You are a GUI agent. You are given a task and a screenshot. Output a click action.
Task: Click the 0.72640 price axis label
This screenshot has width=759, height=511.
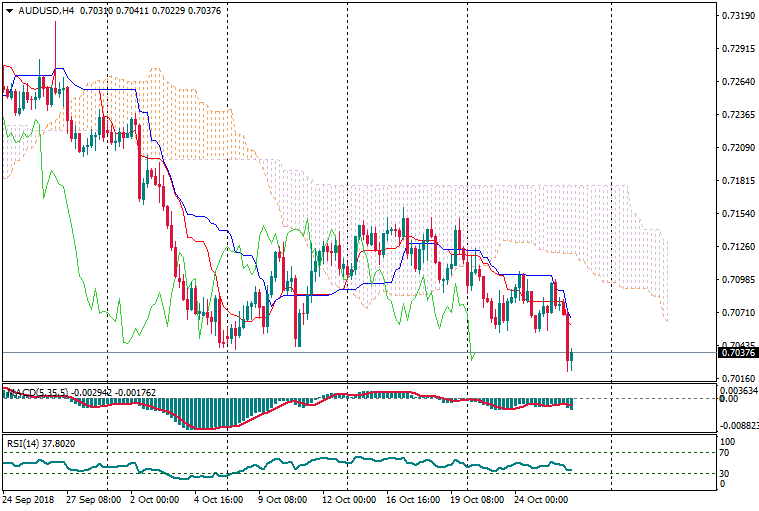(737, 82)
